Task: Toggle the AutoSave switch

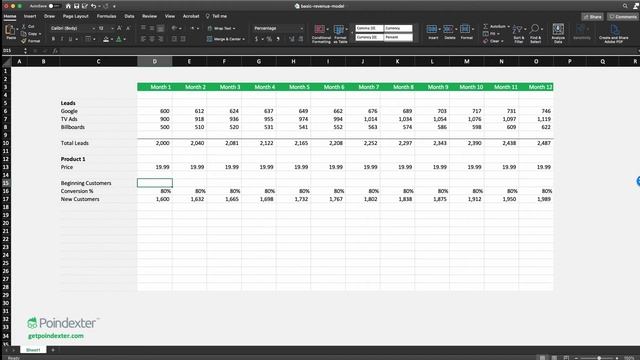Action: click(54, 6)
